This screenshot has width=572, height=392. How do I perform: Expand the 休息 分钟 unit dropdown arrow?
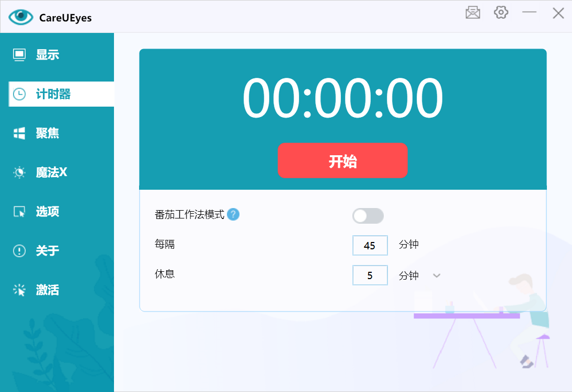point(437,275)
